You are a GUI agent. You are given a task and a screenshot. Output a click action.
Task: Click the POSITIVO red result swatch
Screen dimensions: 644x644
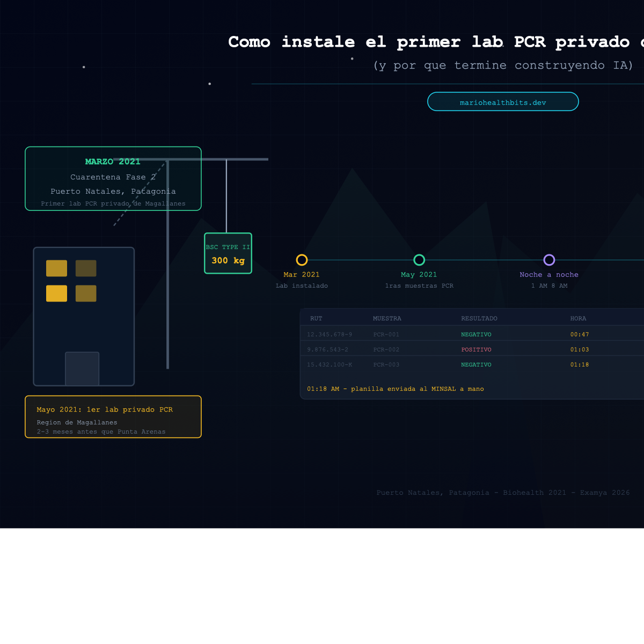pos(475,349)
